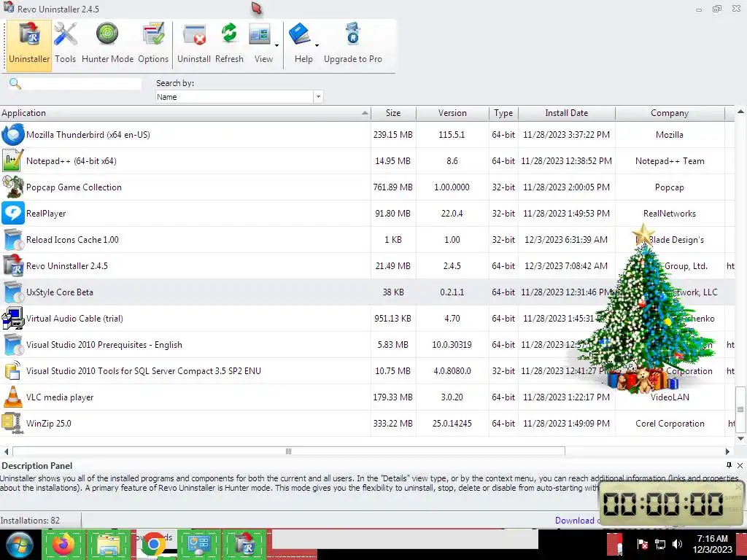Click the Help book icon
This screenshot has height=560, width=747.
coord(300,35)
